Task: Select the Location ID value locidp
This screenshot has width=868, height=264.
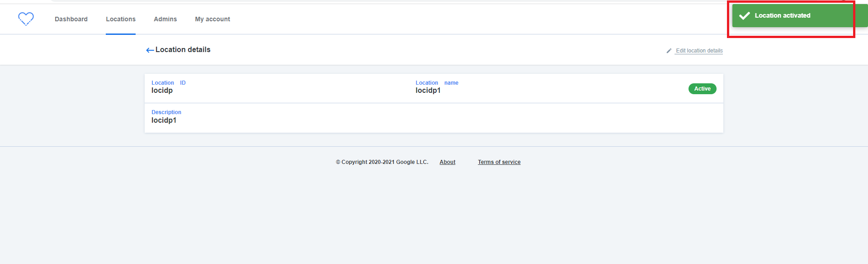Action: coord(162,91)
